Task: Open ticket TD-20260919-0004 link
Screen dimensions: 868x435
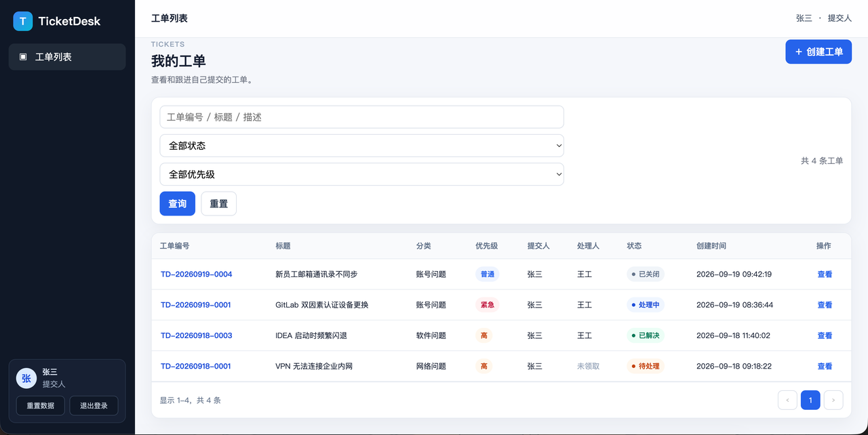Action: (197, 274)
